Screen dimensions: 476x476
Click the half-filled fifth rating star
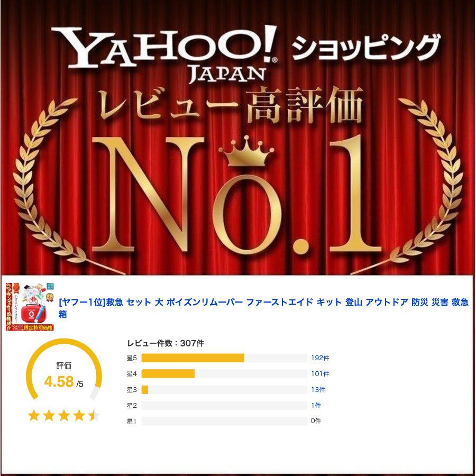[x=94, y=415]
